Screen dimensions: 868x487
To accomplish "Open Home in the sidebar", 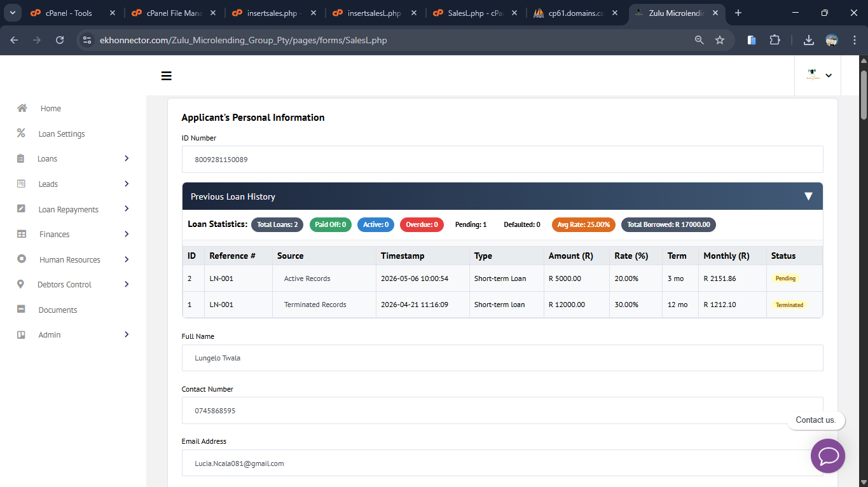I will point(51,109).
